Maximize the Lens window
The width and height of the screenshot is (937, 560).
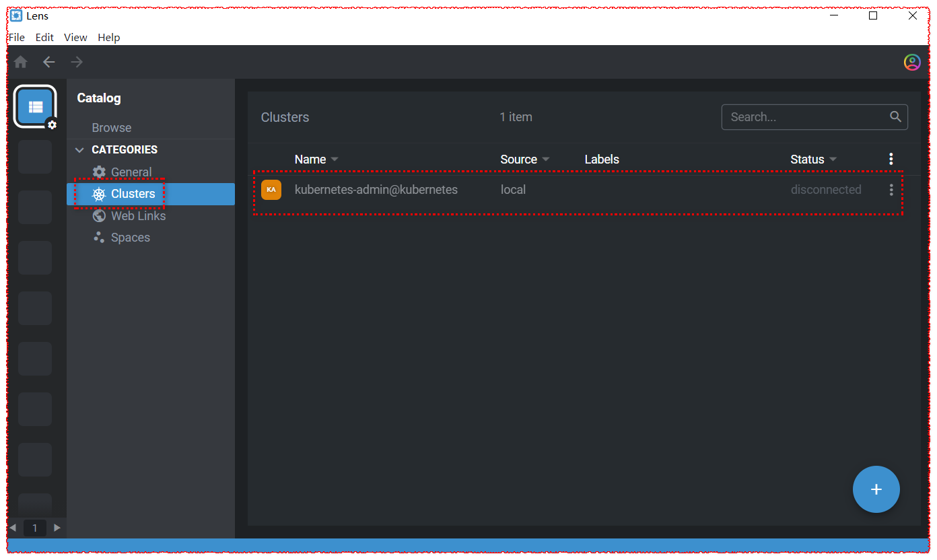pyautogui.click(x=873, y=15)
